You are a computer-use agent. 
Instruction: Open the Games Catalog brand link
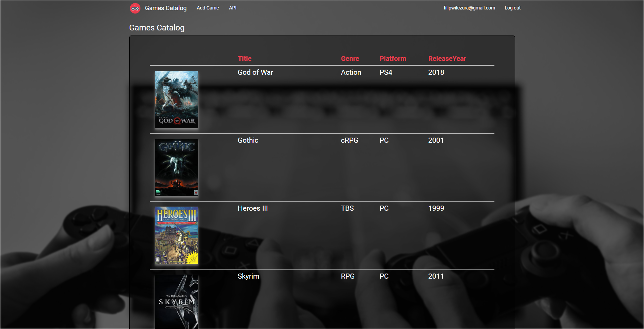point(165,8)
